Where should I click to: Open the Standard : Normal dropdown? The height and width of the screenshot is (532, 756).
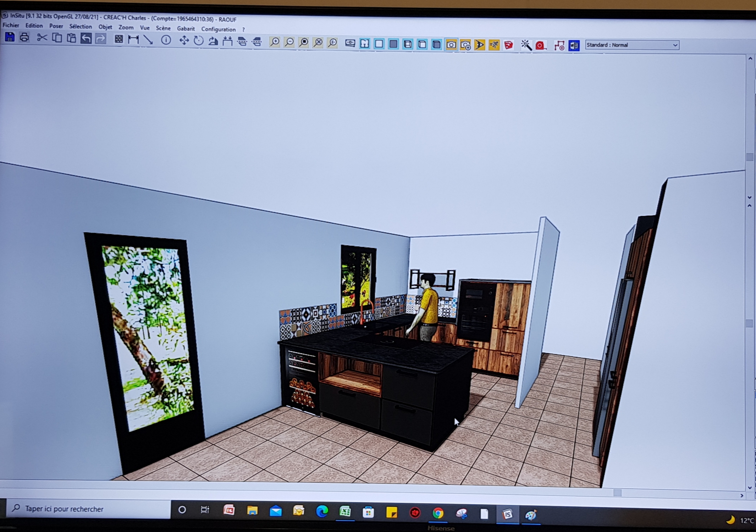[x=632, y=45]
